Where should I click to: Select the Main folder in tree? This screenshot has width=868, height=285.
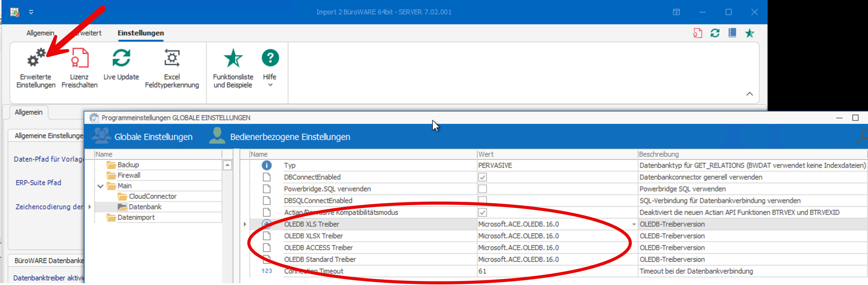tap(124, 185)
